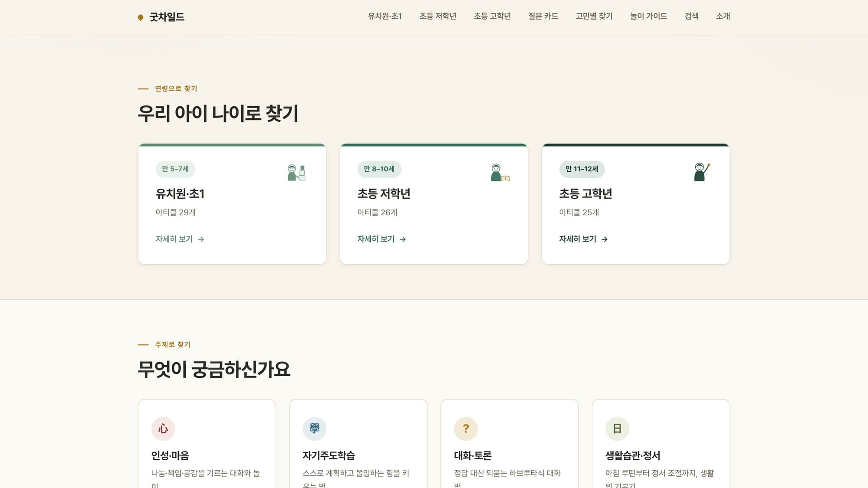868x488 pixels.
Task: Click the 무엇이 궁금하신가요 heading
Action: click(214, 369)
